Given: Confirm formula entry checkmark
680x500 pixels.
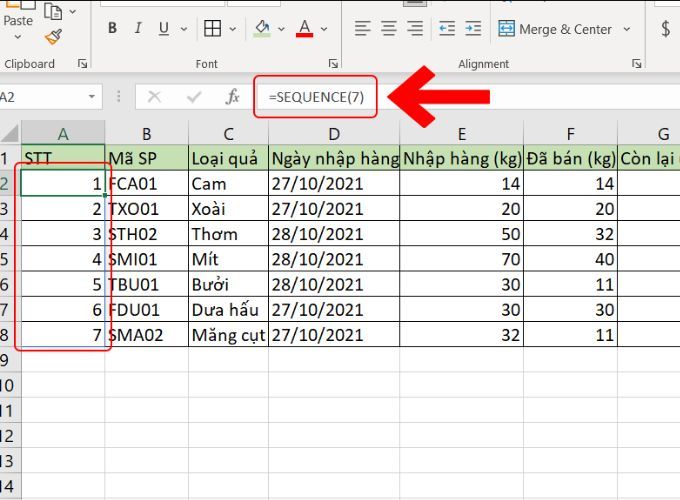Looking at the screenshot, I should (194, 96).
